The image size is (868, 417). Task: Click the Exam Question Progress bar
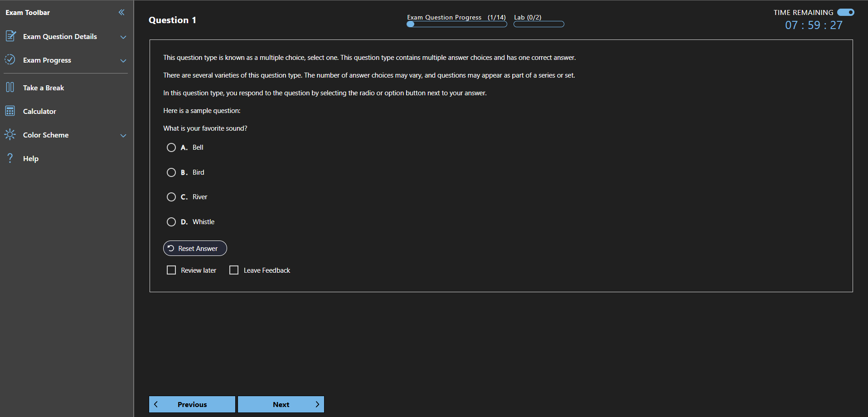[x=456, y=24]
